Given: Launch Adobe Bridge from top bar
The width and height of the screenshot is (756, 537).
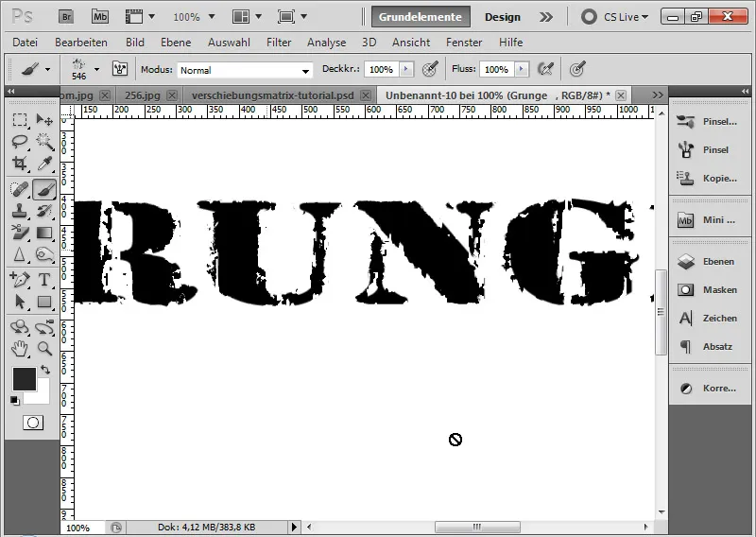Looking at the screenshot, I should pos(66,17).
